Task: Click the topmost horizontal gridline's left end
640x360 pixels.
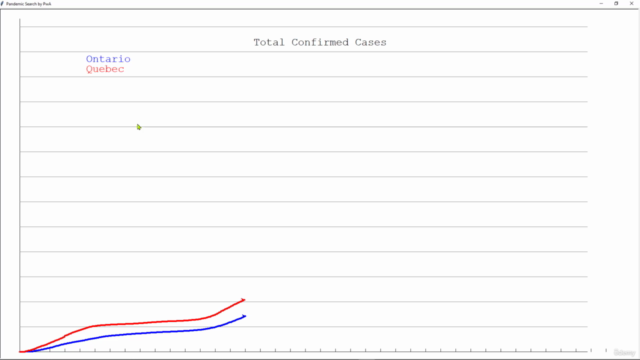Action: point(21,27)
